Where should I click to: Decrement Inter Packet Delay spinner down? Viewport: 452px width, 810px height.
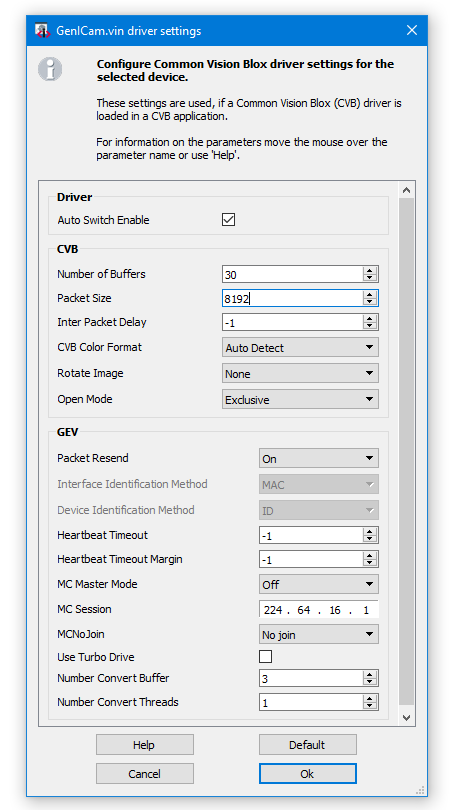coord(369,326)
